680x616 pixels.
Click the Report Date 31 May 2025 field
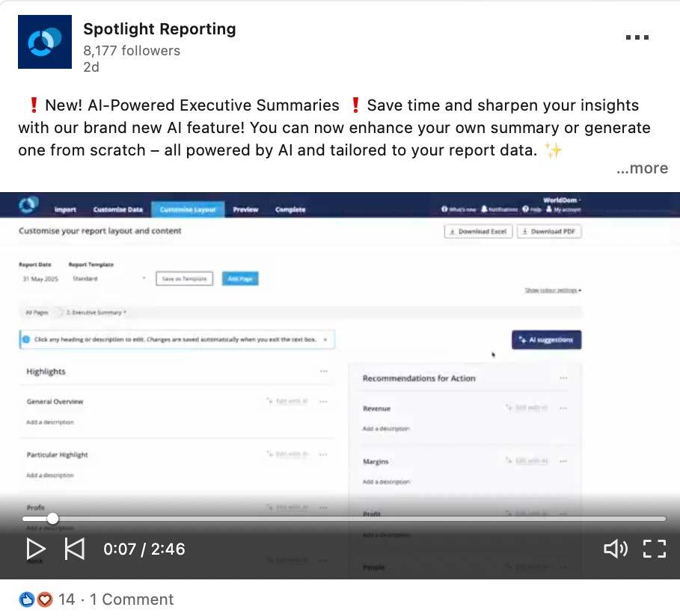(40, 279)
